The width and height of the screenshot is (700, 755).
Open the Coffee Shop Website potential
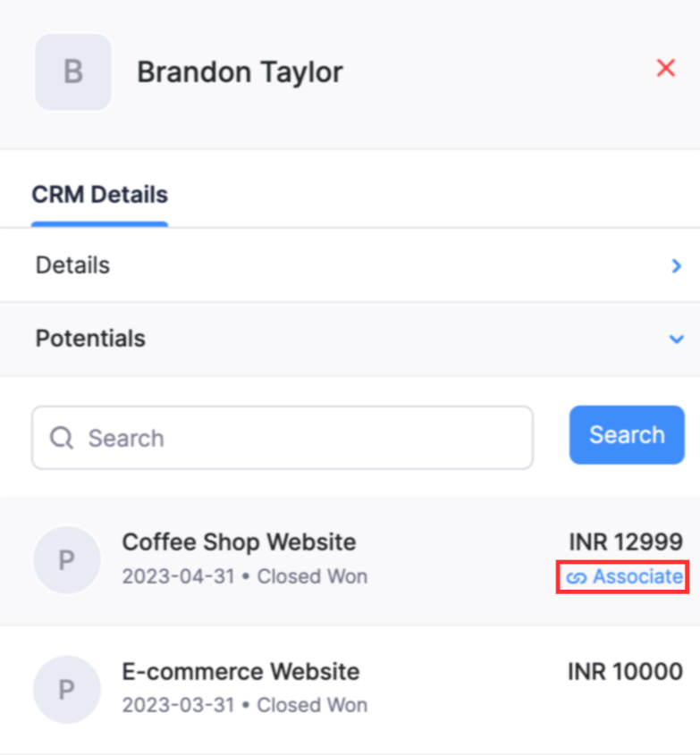click(239, 541)
